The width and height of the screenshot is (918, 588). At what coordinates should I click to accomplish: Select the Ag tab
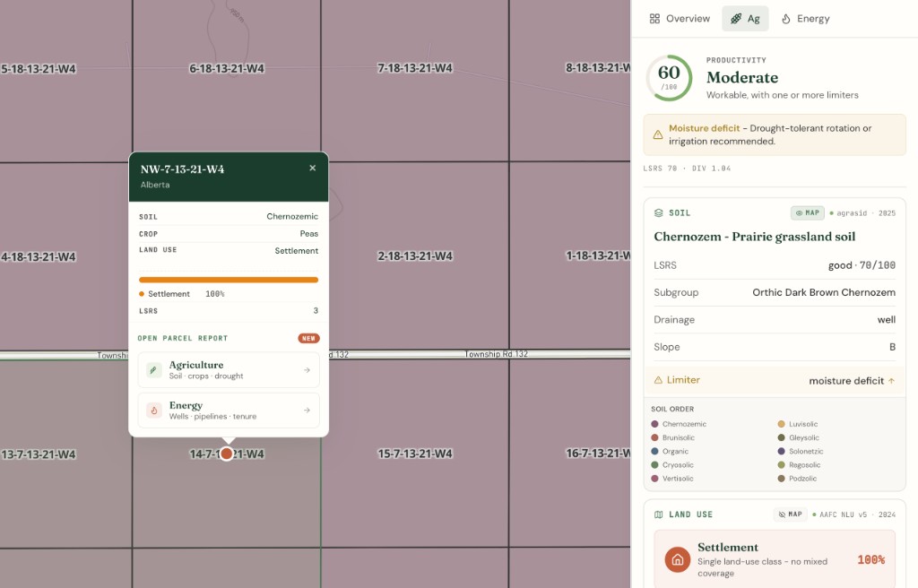745,19
